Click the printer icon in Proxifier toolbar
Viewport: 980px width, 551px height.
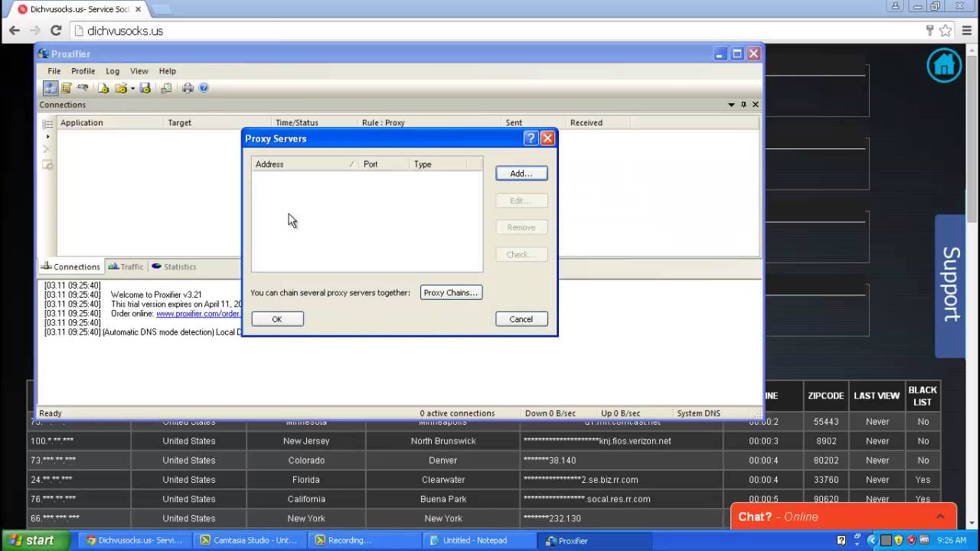(x=188, y=88)
